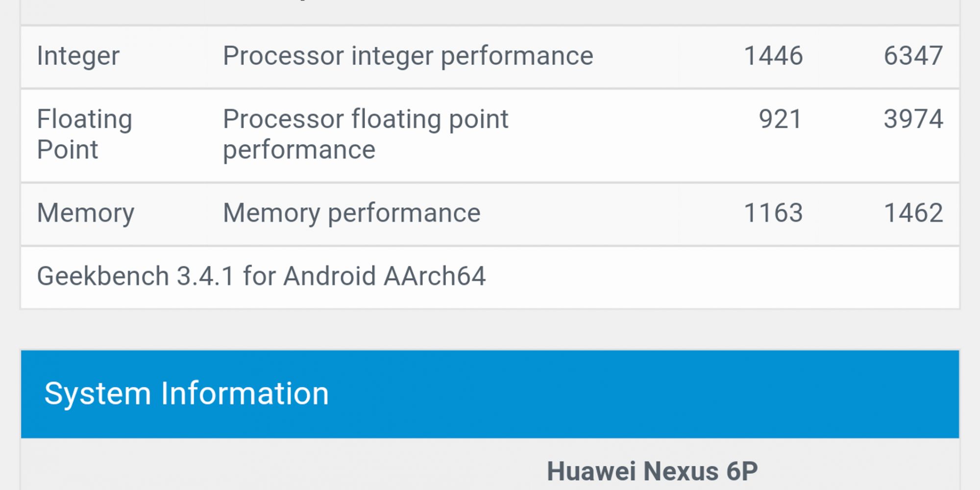Click the word Nexus in device name
This screenshot has width=980, height=490.
click(681, 471)
